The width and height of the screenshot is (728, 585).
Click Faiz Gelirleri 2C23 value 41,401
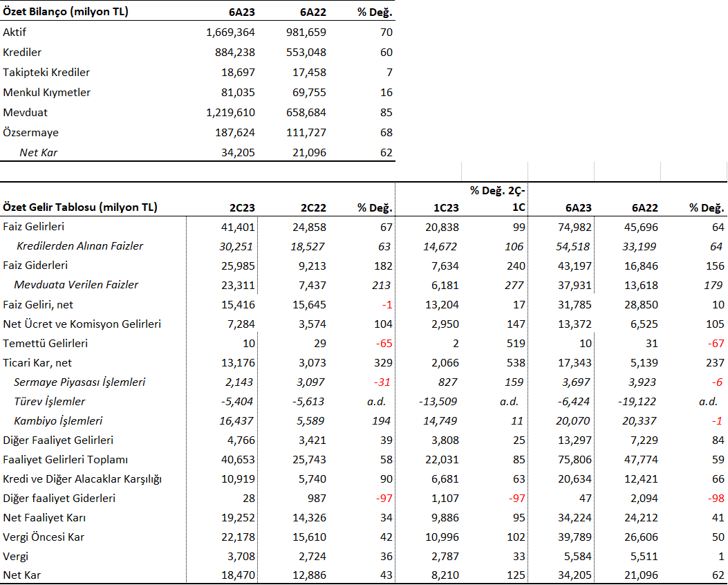238,227
